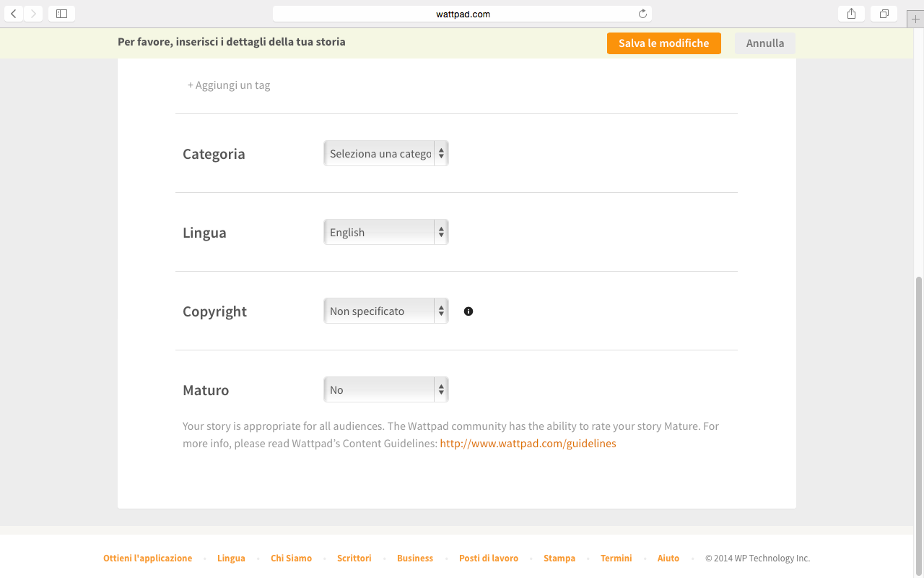Expand the Lingua dropdown set to English

coord(385,233)
